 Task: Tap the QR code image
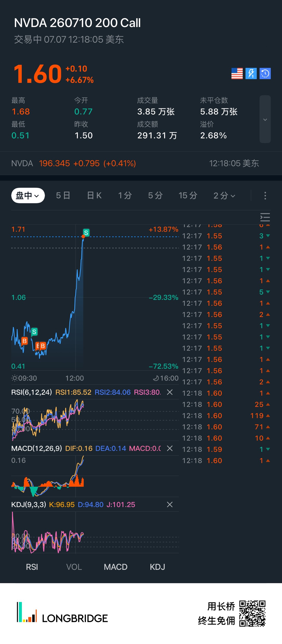252,614
